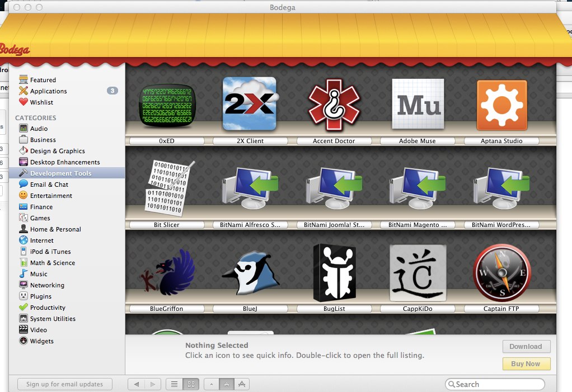Set large icon size
The height and width of the screenshot is (392, 572).
point(241,384)
